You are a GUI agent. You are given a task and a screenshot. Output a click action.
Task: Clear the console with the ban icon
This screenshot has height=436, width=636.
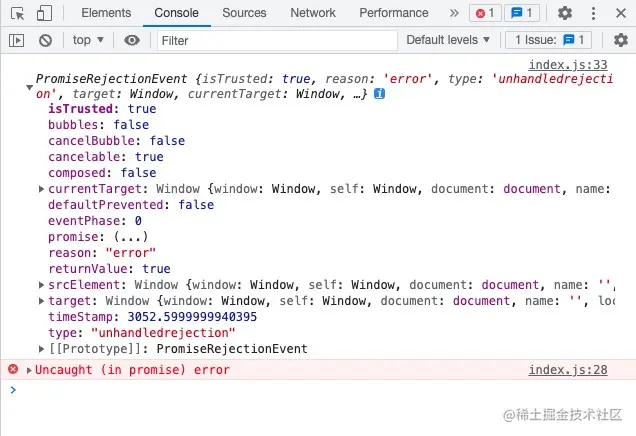click(45, 40)
